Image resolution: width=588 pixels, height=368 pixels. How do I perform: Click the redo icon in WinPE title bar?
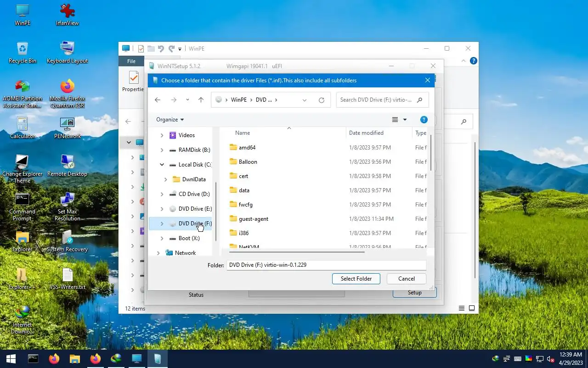click(171, 48)
